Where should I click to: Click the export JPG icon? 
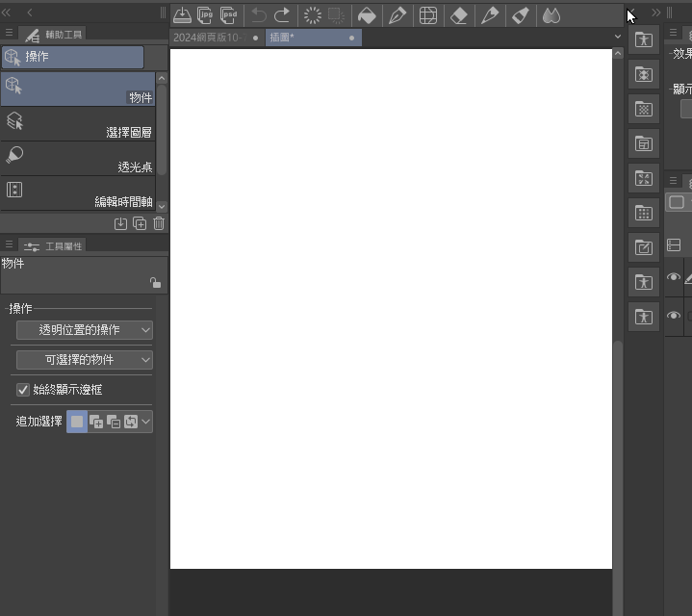click(x=205, y=15)
